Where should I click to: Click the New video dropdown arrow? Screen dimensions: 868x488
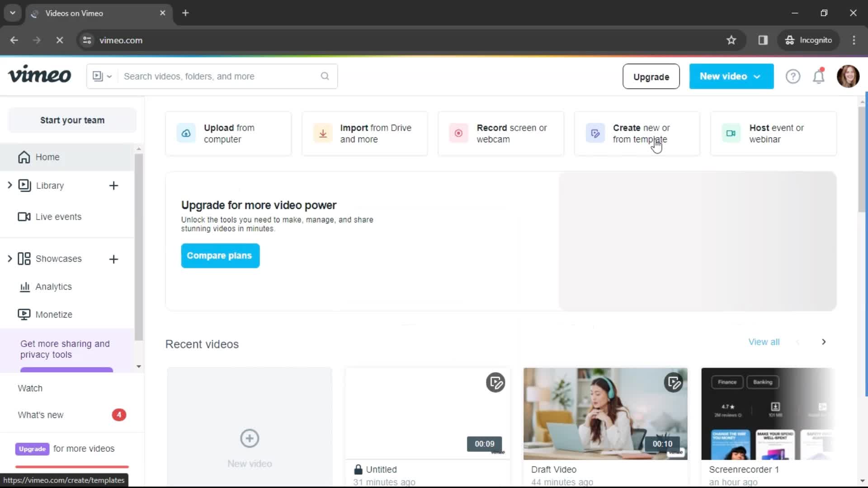758,76
